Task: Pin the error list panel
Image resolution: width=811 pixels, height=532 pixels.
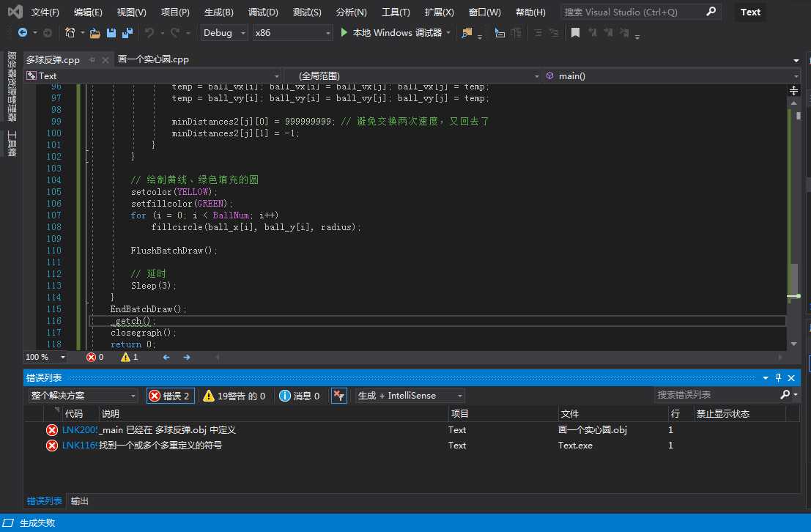Action: click(779, 378)
